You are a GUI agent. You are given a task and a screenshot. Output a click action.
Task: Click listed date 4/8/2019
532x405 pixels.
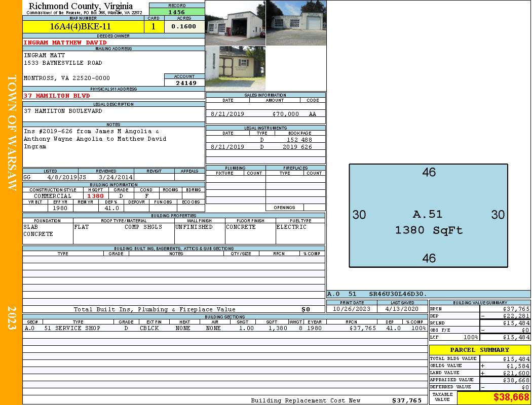click(62, 177)
